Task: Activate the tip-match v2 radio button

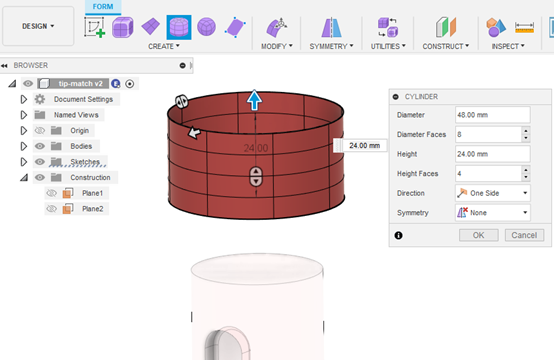Action: click(x=130, y=84)
